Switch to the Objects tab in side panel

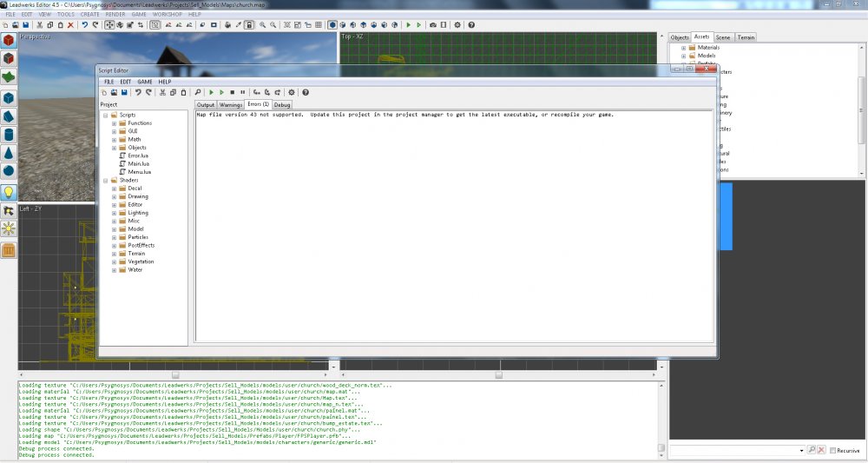[x=680, y=37]
